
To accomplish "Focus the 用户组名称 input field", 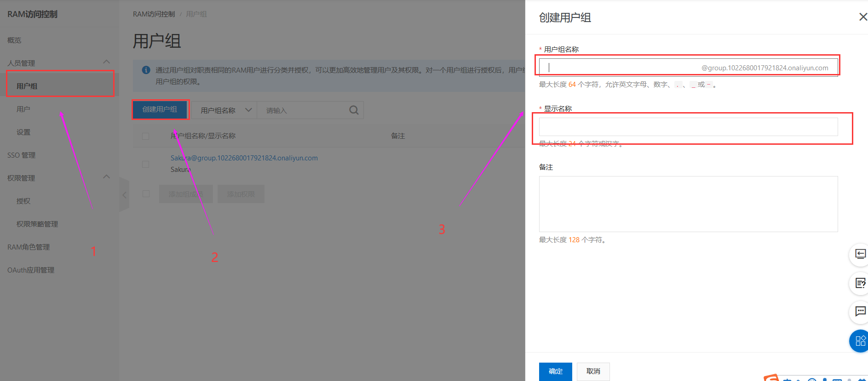I will 688,68.
